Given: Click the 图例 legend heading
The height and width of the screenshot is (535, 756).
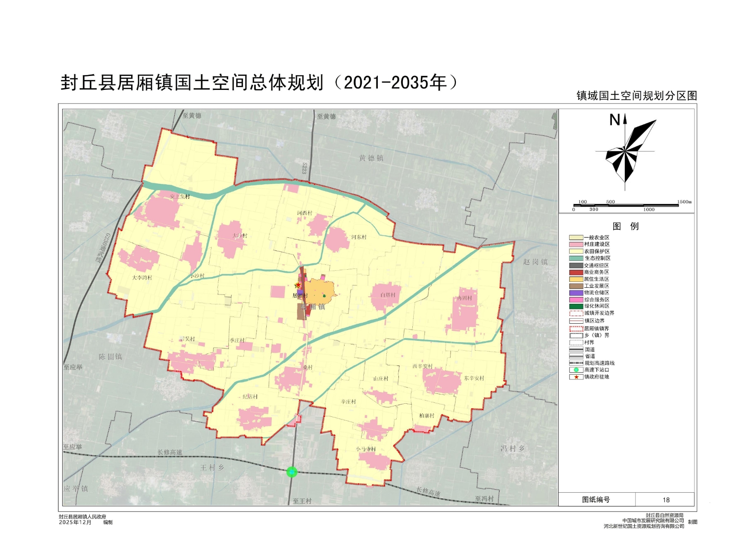Looking at the screenshot, I should pos(625,226).
